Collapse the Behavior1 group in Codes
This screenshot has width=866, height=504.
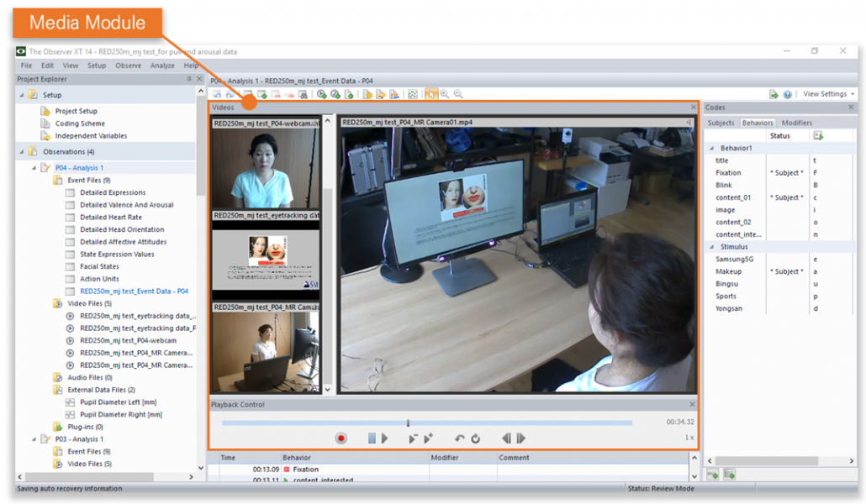(712, 149)
